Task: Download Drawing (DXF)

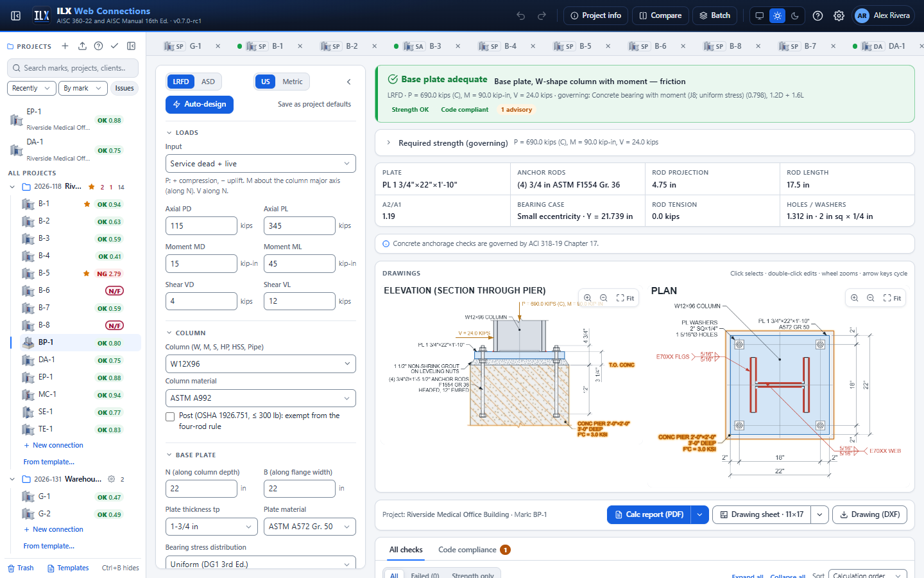Action: pos(869,514)
